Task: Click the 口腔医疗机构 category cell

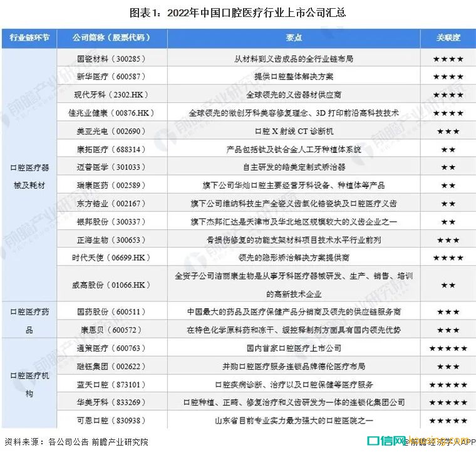Action: (29, 384)
